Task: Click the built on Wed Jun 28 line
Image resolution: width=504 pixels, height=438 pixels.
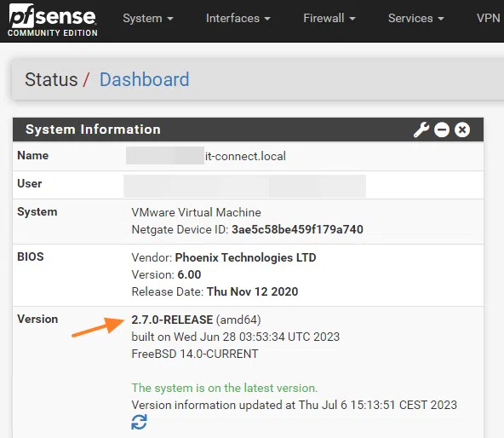Action: coord(236,337)
